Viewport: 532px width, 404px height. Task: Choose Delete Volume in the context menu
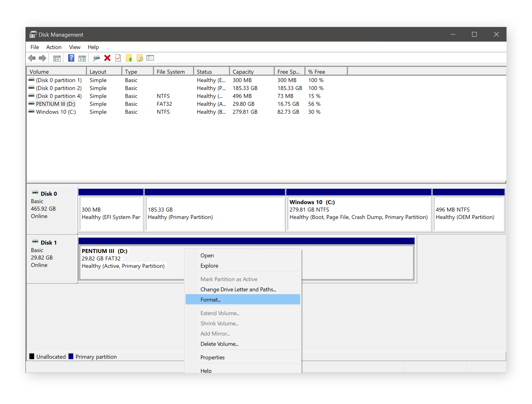click(x=219, y=344)
